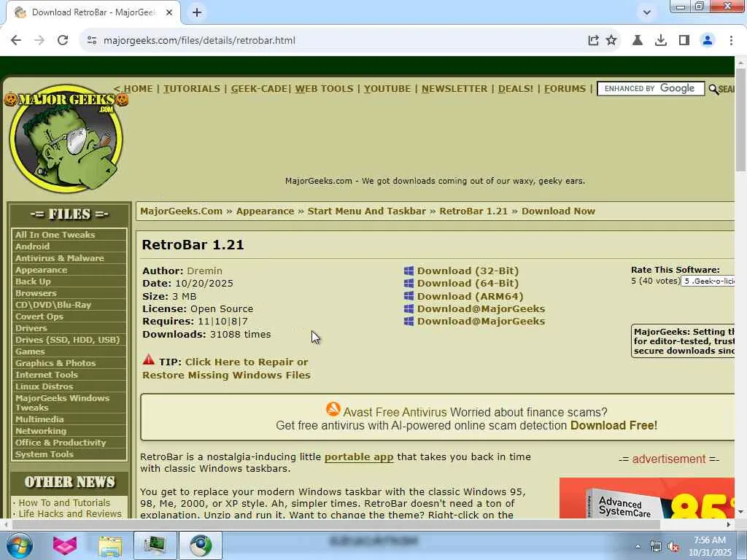Click Avast Download Free! link
Image resolution: width=747 pixels, height=560 pixels.
tap(614, 425)
